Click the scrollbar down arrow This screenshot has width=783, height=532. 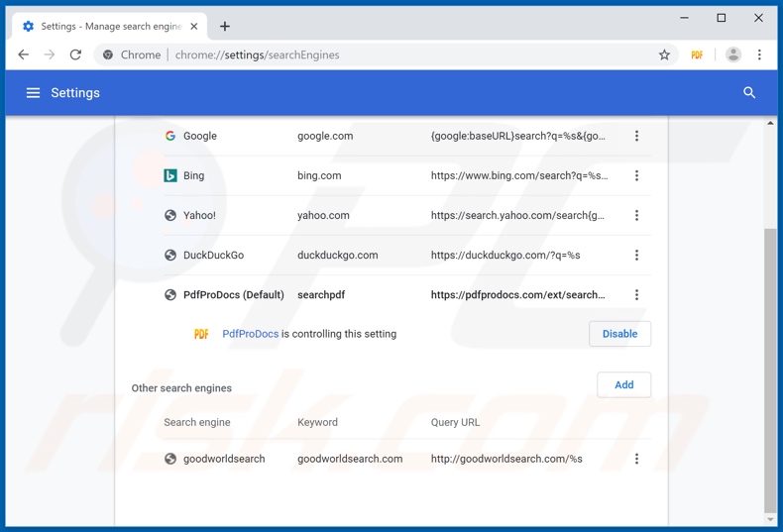tap(770, 519)
